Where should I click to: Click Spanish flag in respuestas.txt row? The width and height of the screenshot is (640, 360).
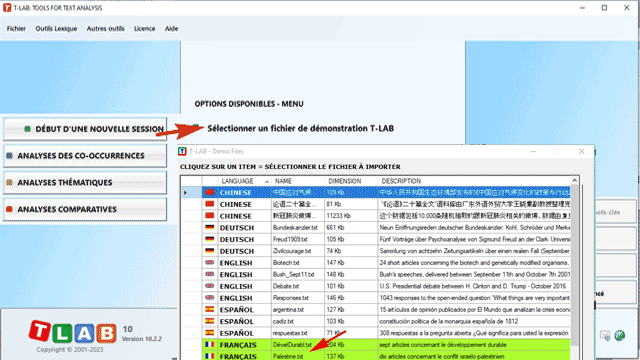[x=210, y=333]
